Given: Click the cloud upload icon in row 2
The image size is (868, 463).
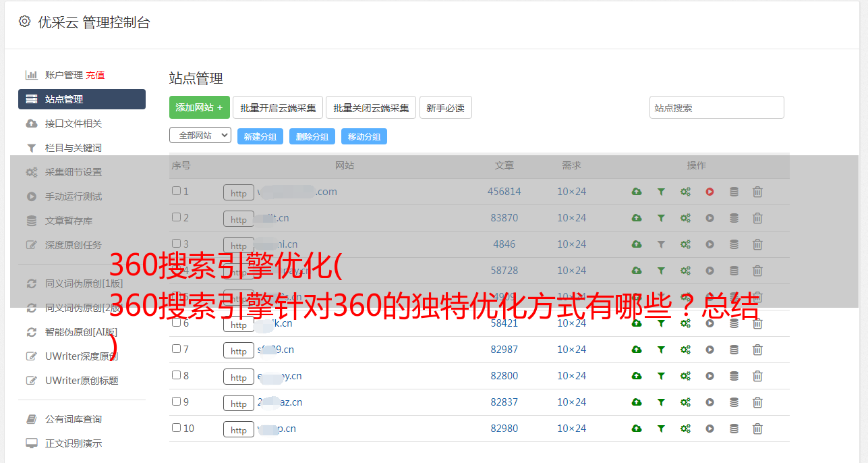Looking at the screenshot, I should [637, 218].
